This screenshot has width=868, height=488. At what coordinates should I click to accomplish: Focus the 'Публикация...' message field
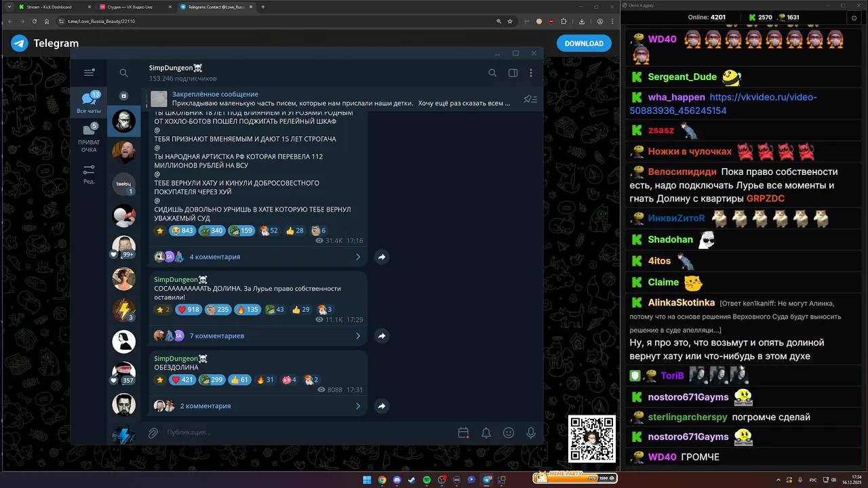coord(305,432)
